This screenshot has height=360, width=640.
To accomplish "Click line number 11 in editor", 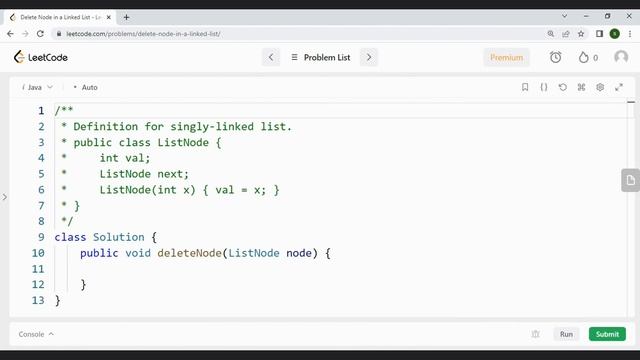I will coord(38,269).
